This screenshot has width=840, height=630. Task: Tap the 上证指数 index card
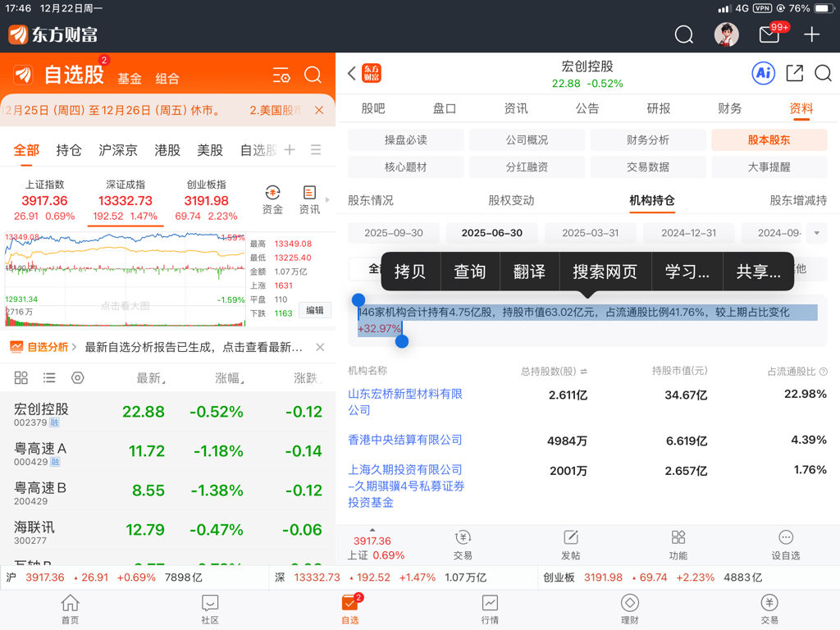[x=44, y=201]
